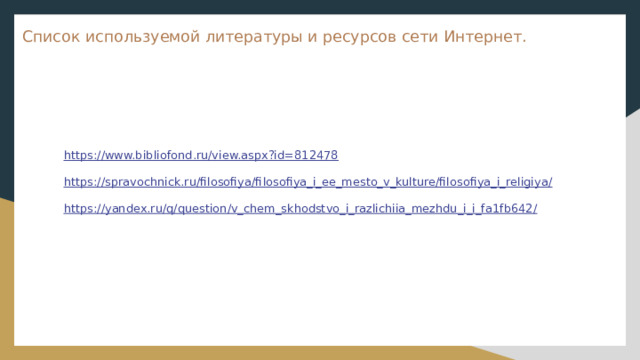Open the spravochnick.ru filosofiya_i_religiya link
Viewport: 640px width, 360px height.
coord(308,182)
